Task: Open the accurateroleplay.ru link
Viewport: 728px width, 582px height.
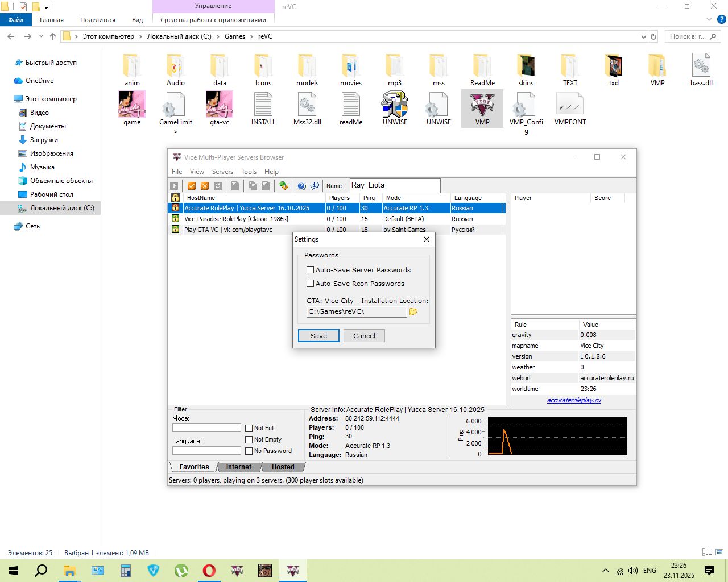Action: pyautogui.click(x=574, y=400)
